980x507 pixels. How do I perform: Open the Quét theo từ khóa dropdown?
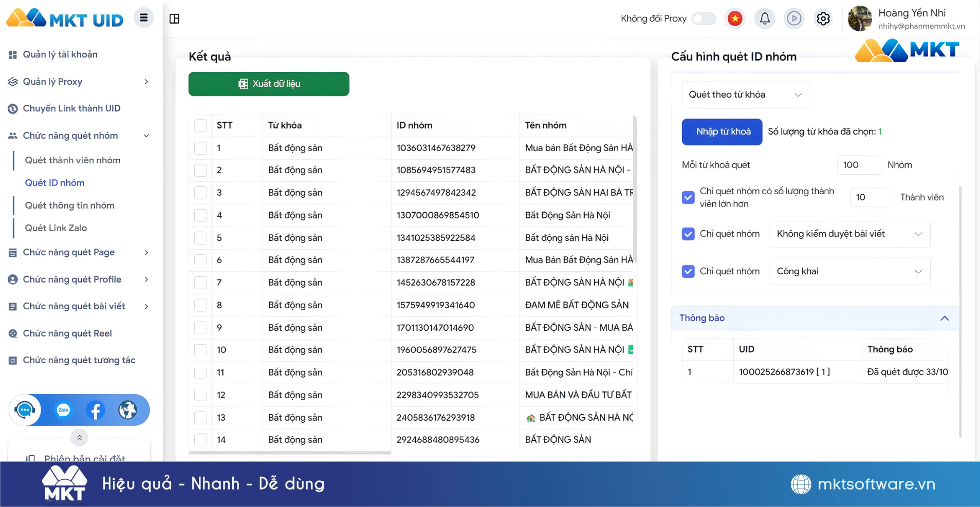click(x=745, y=95)
